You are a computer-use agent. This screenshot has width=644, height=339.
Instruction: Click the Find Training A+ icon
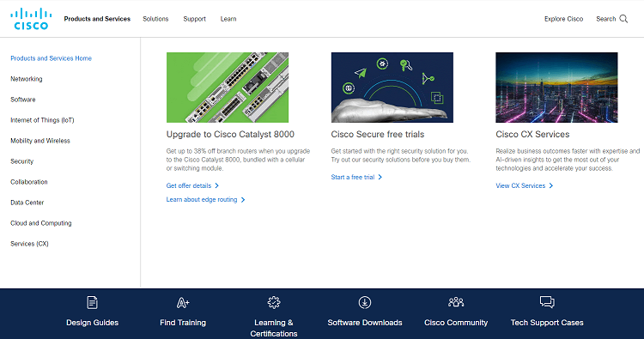coord(183,303)
